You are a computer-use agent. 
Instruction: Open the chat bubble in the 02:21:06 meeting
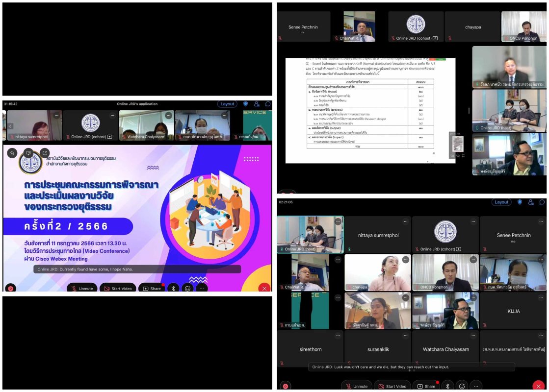click(x=542, y=202)
